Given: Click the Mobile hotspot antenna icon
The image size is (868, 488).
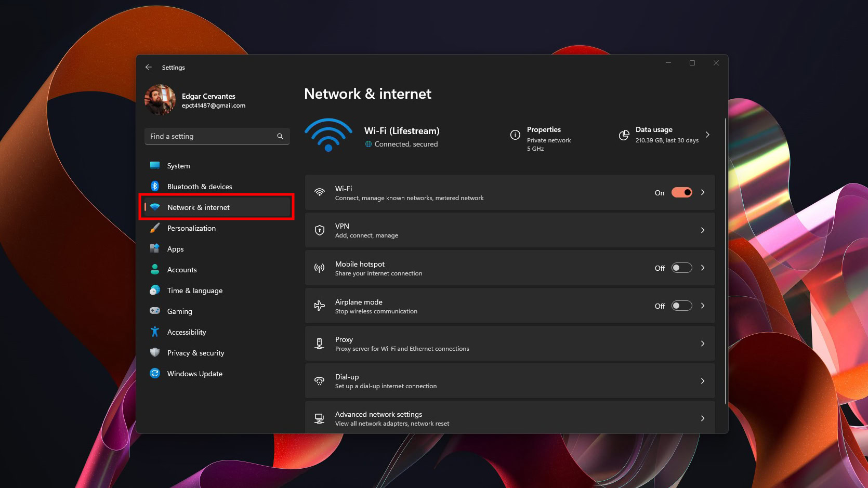Looking at the screenshot, I should click(x=320, y=268).
